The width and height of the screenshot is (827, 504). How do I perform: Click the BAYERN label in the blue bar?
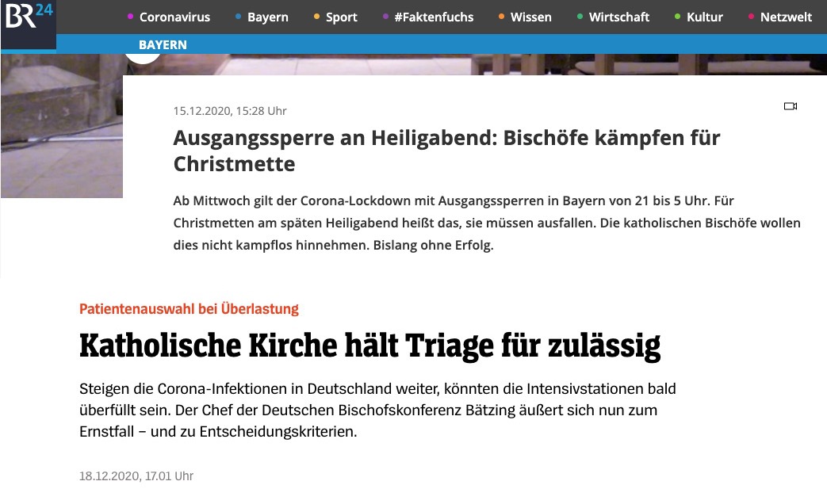click(x=163, y=44)
